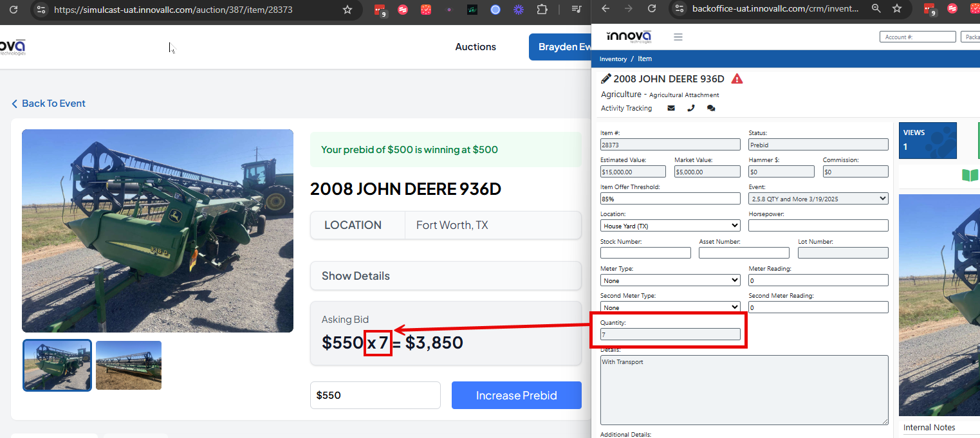Click the Inventory breadcrumb link
The image size is (980, 438).
tap(613, 59)
